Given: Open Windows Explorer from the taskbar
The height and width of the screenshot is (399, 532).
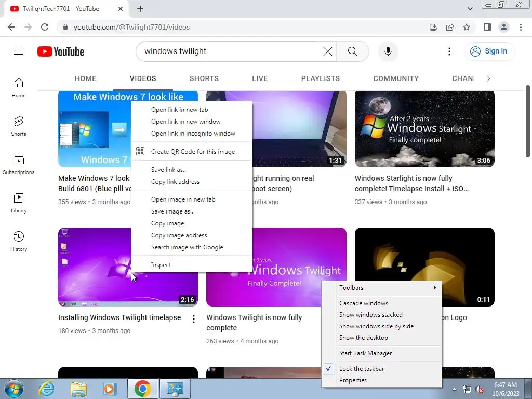Looking at the screenshot, I should pyautogui.click(x=78, y=389).
